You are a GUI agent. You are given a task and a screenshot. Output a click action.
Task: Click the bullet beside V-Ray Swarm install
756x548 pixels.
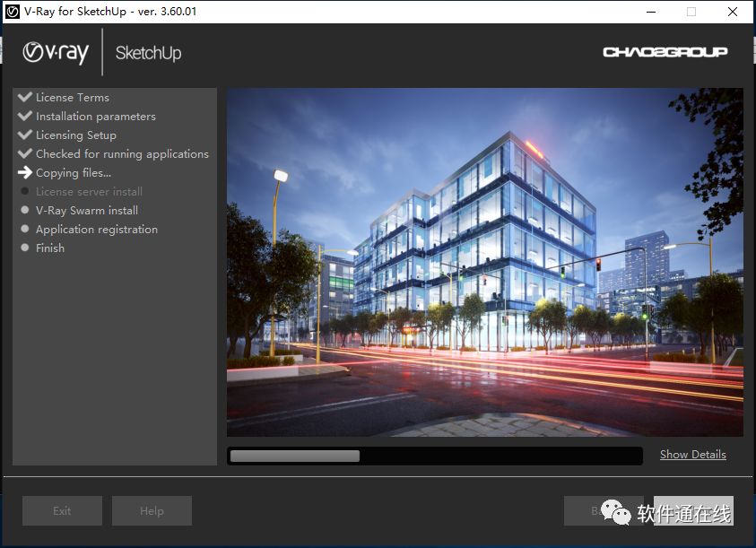(25, 210)
